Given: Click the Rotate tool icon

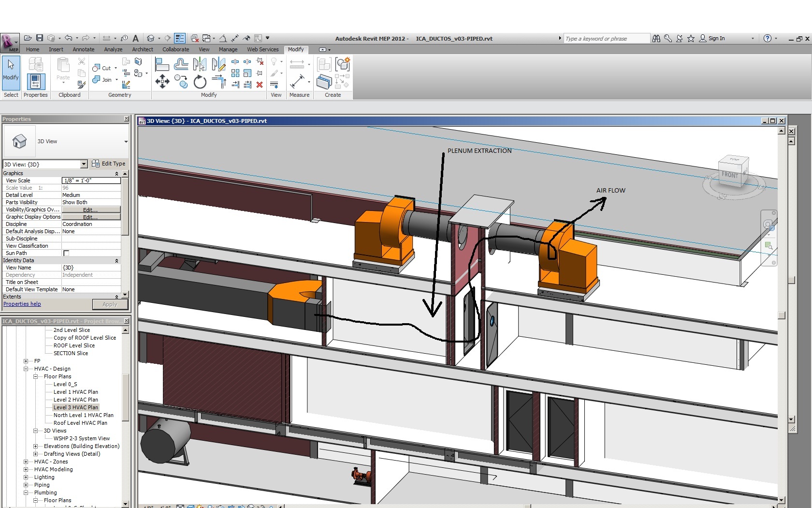Looking at the screenshot, I should (200, 82).
